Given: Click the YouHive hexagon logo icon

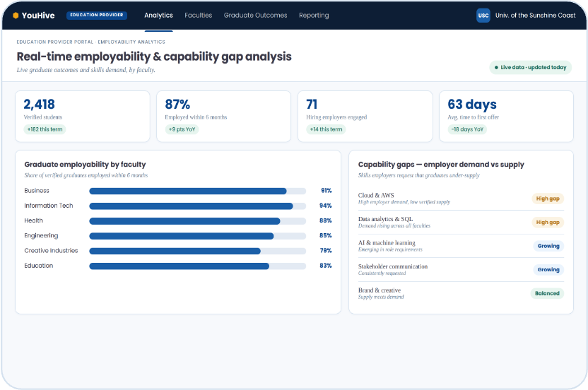Looking at the screenshot, I should [x=16, y=16].
